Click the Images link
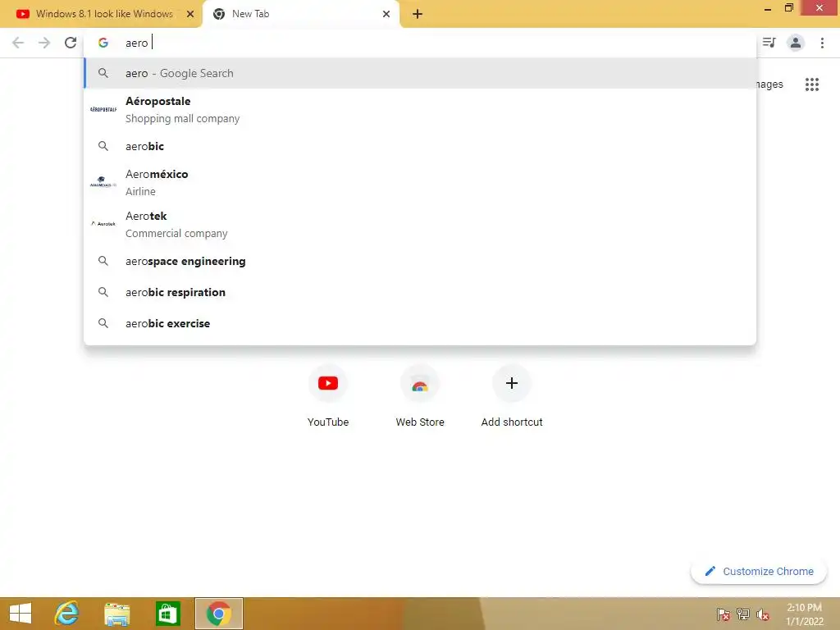This screenshot has height=630, width=840. [x=769, y=84]
